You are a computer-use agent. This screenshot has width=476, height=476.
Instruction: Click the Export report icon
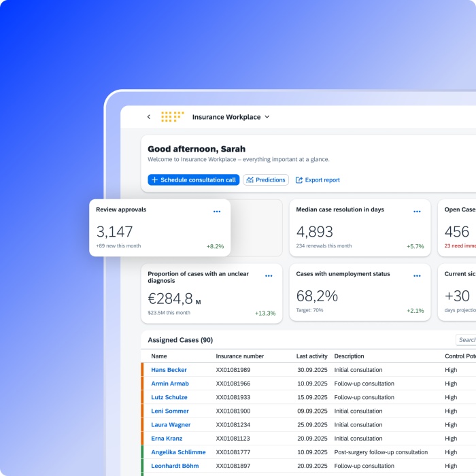coord(299,180)
